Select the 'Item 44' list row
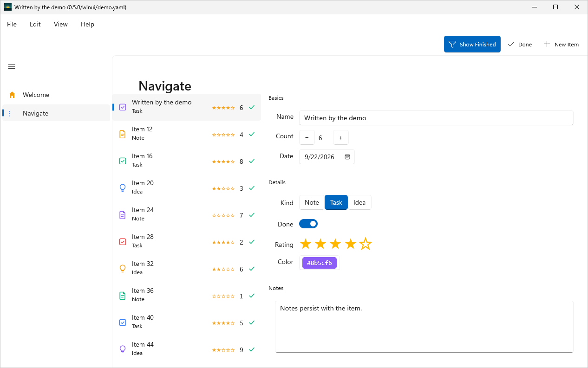The width and height of the screenshot is (588, 368). pyautogui.click(x=187, y=349)
